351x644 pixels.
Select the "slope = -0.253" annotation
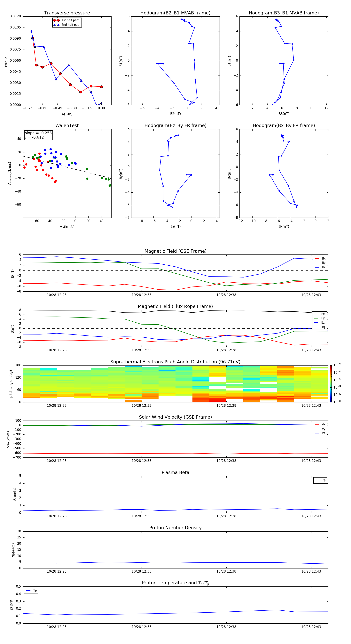pos(38,133)
